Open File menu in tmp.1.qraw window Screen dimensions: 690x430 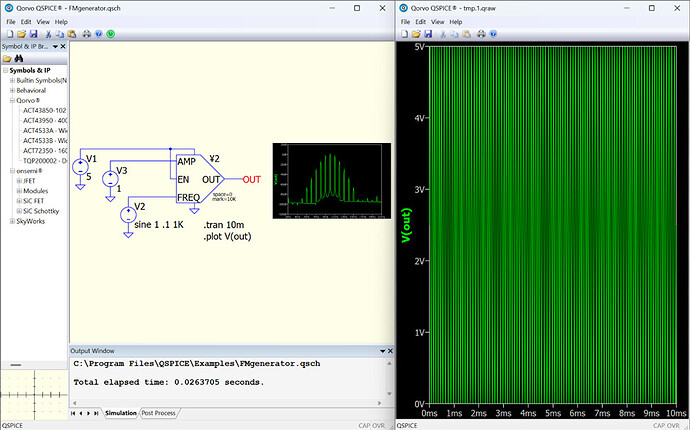pyautogui.click(x=405, y=22)
